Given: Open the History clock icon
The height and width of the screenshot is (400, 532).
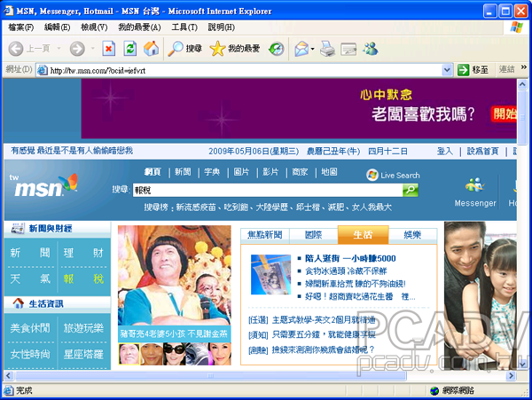Looking at the screenshot, I should pyautogui.click(x=277, y=49).
